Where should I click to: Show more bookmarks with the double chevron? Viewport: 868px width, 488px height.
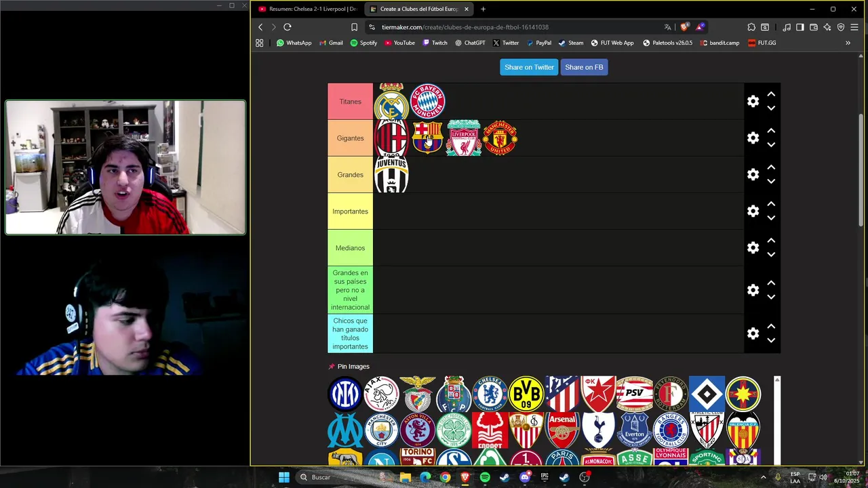tap(848, 43)
